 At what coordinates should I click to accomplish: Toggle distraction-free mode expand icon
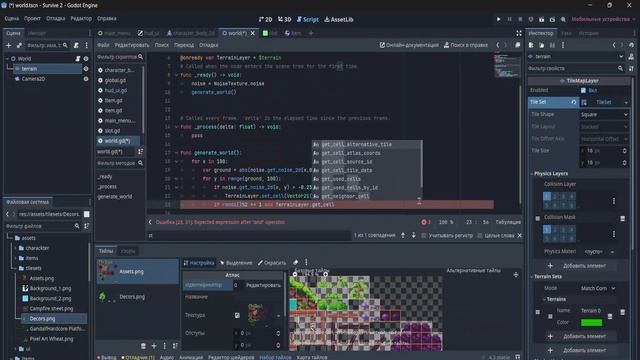click(519, 33)
